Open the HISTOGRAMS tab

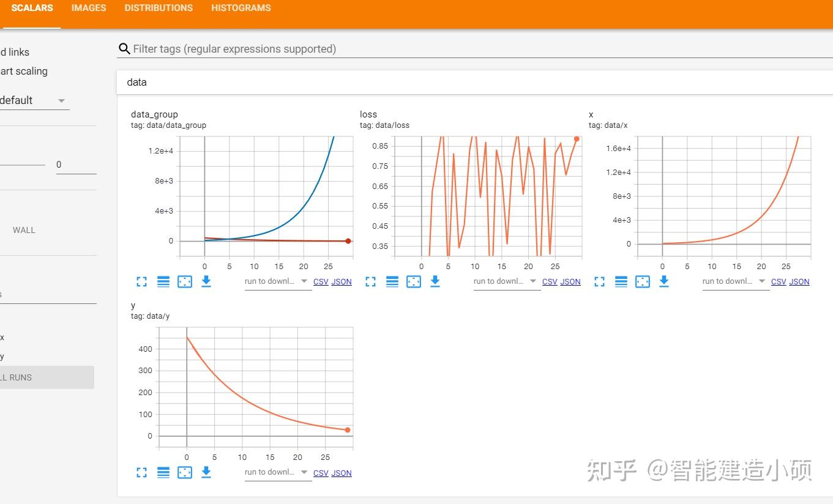[x=241, y=8]
